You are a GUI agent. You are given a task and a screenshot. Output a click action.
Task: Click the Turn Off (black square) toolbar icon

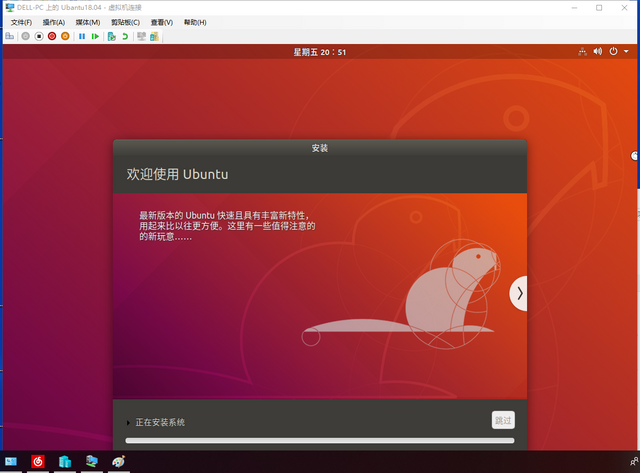pyautogui.click(x=39, y=36)
